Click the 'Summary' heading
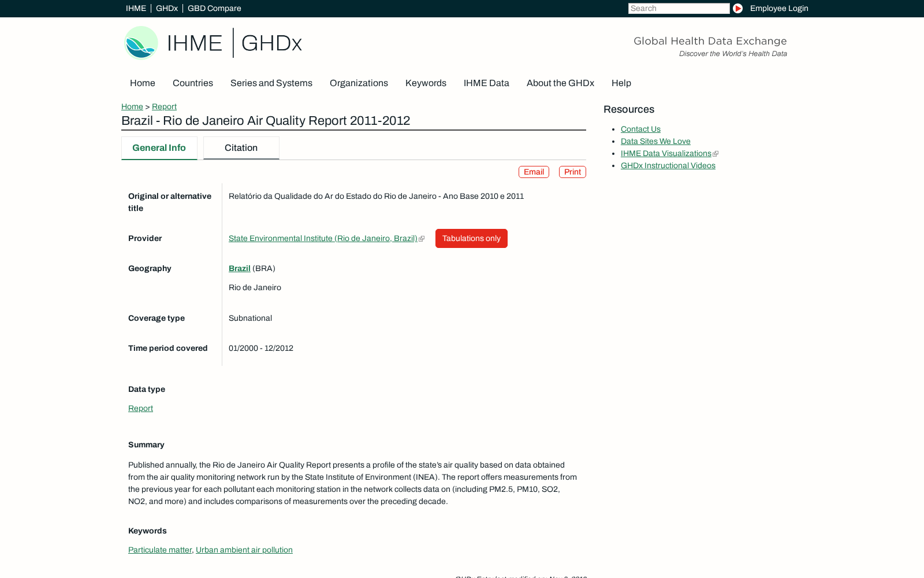The image size is (924, 578). coord(146,444)
